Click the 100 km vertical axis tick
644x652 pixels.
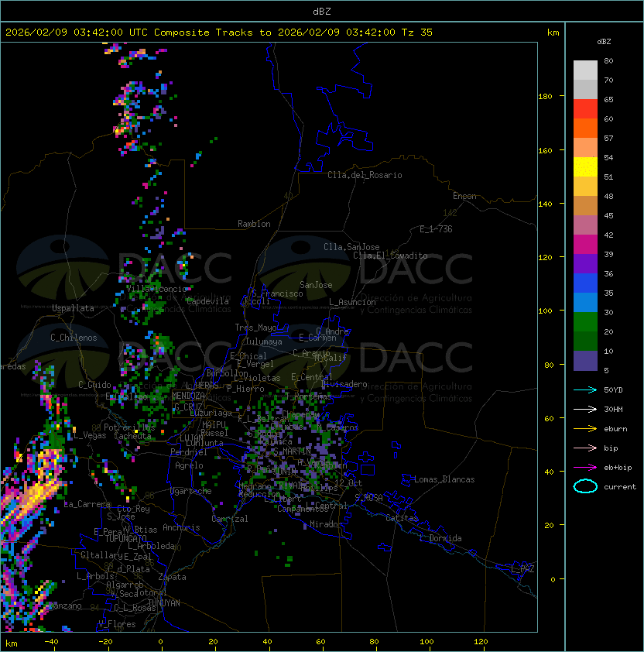[545, 311]
